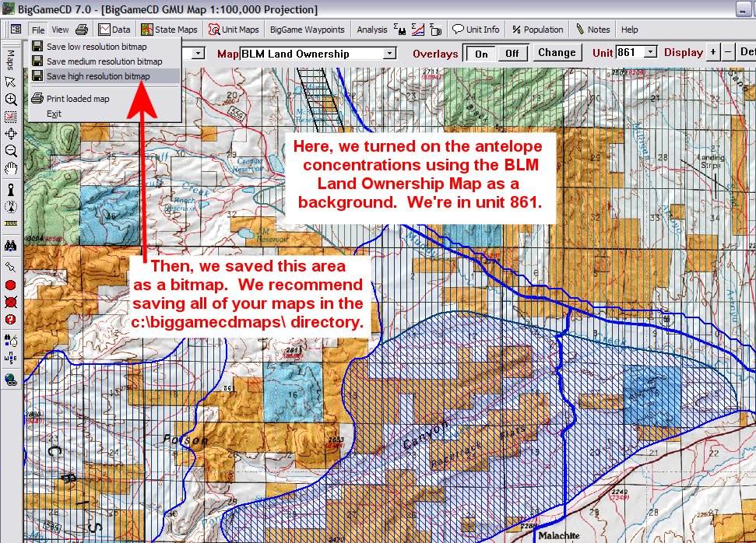Choose the zoom-to-selection rectangle tool

pos(11,117)
